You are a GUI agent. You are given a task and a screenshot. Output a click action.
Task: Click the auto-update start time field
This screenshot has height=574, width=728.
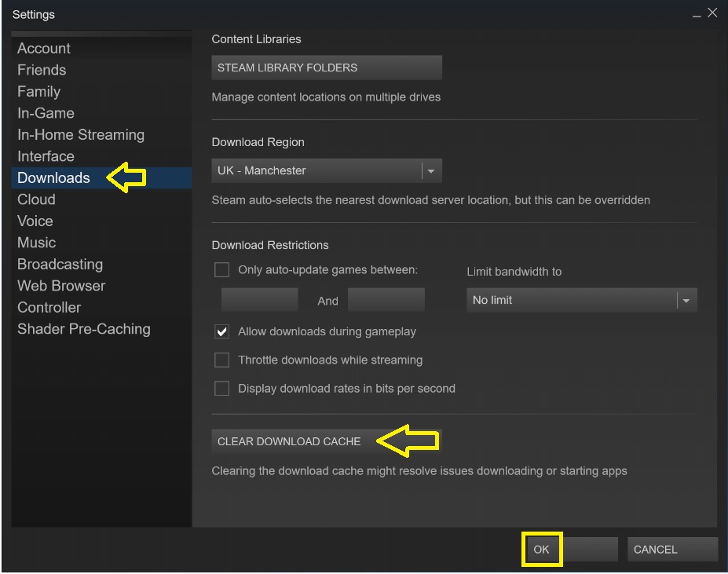259,300
